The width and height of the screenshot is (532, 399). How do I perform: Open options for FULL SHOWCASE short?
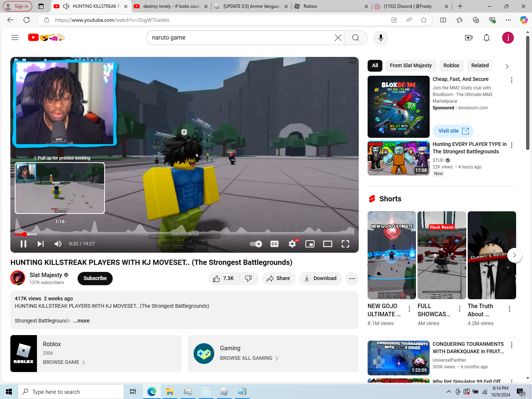coord(460,309)
